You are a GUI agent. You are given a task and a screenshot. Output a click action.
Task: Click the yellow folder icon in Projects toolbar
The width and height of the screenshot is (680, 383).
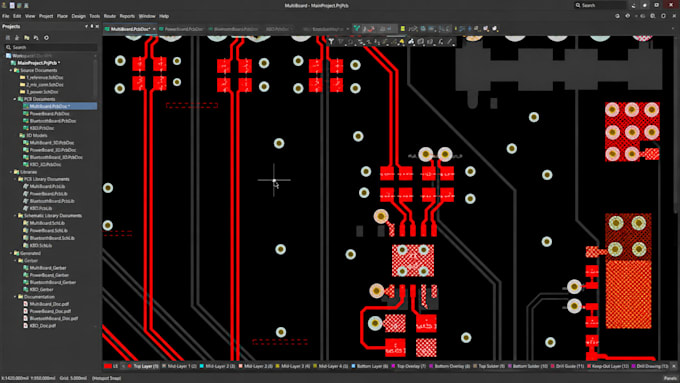[26, 38]
